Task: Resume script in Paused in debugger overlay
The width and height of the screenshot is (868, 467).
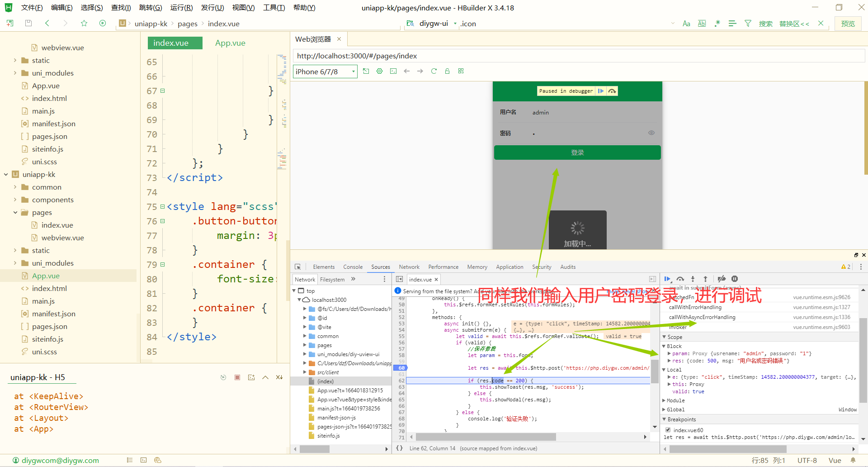Action: (601, 91)
